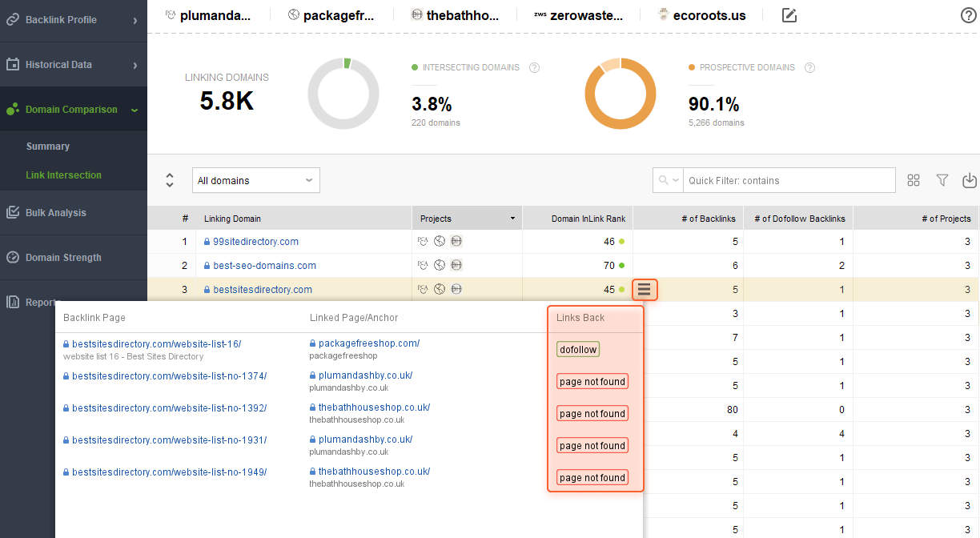The width and height of the screenshot is (980, 538).
Task: Click the grid view columns icon
Action: click(914, 180)
